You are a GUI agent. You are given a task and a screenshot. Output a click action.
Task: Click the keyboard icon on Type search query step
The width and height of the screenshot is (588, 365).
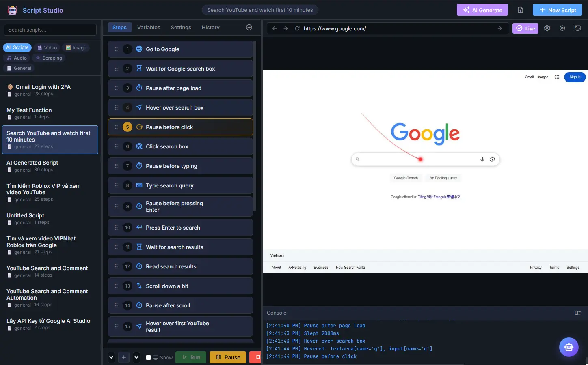[x=139, y=185]
